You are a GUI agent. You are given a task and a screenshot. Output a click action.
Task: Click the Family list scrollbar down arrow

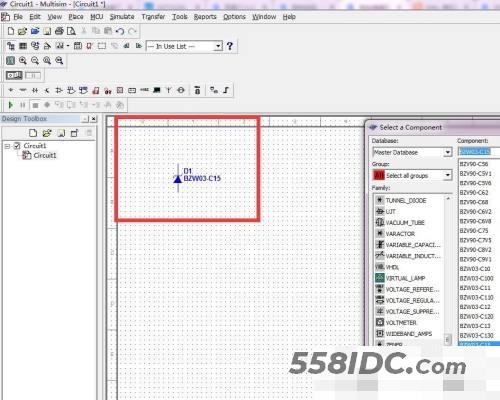(448, 339)
